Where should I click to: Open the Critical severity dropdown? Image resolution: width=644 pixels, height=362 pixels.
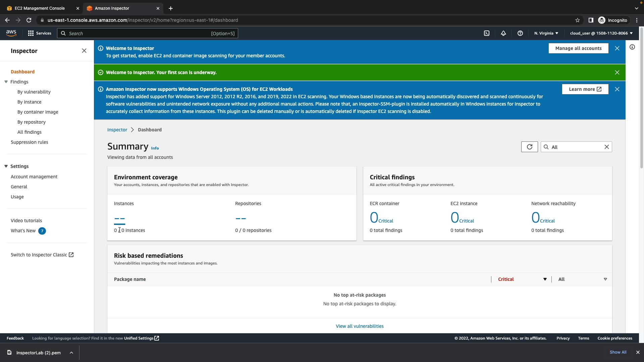tap(522, 279)
